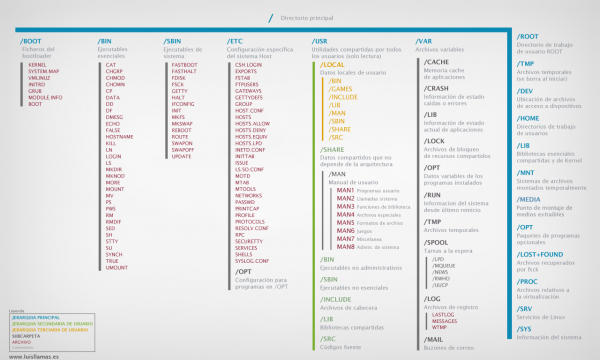Click the /HOME directory heading
Image resolution: width=600 pixels, height=360 pixels.
tap(528, 119)
